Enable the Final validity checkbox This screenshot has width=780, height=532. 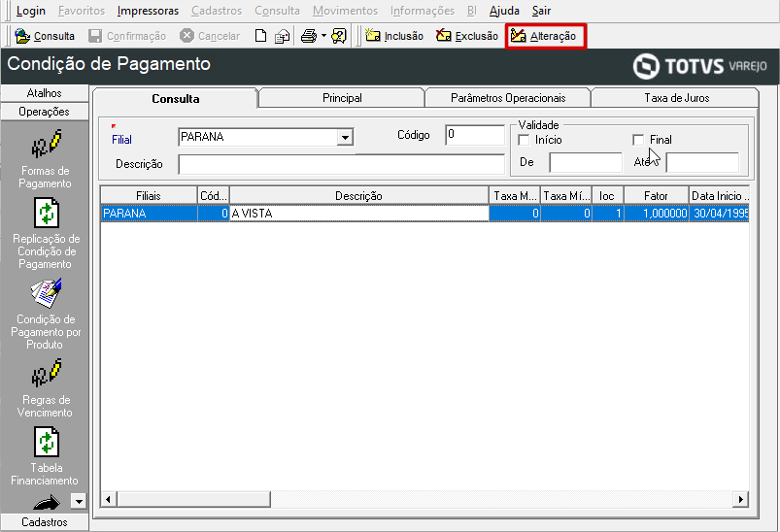(638, 140)
